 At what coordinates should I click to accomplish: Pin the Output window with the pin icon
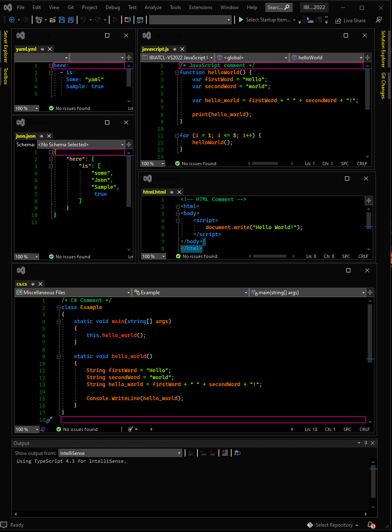click(366, 443)
